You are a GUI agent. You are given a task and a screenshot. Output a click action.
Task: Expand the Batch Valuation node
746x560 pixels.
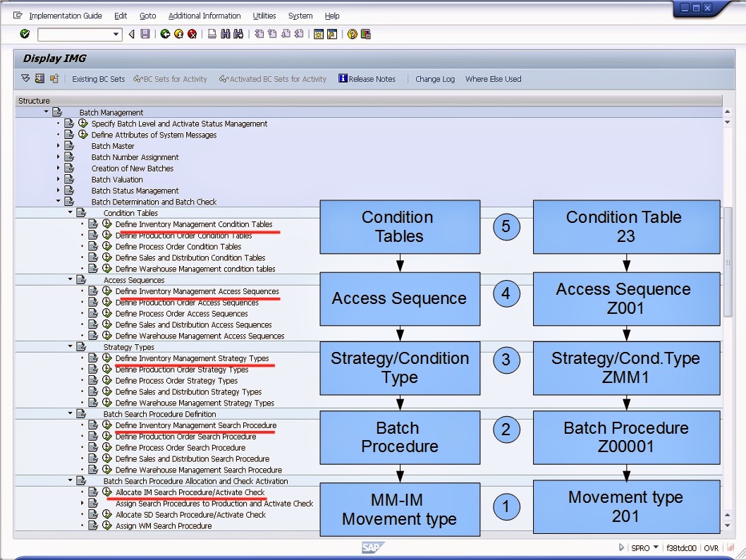(59, 179)
